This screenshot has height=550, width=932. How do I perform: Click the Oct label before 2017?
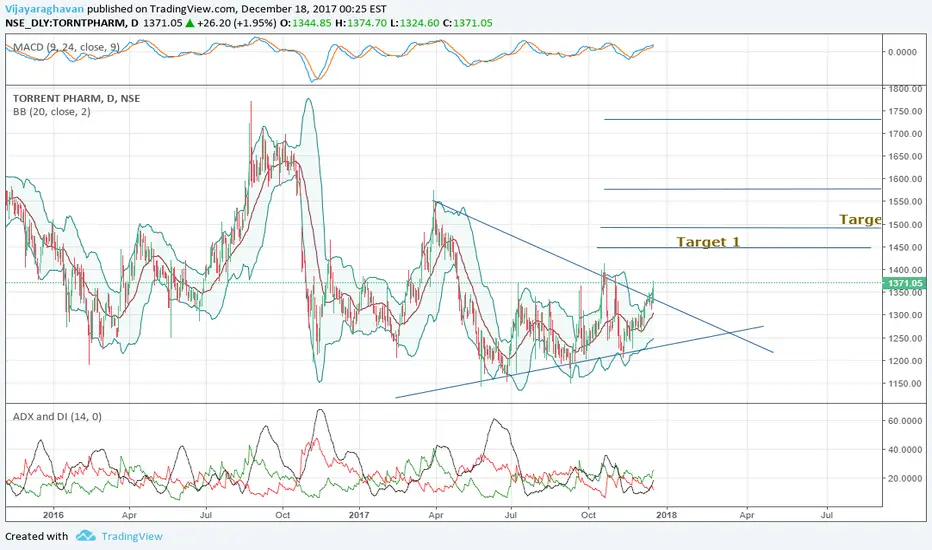pos(282,515)
